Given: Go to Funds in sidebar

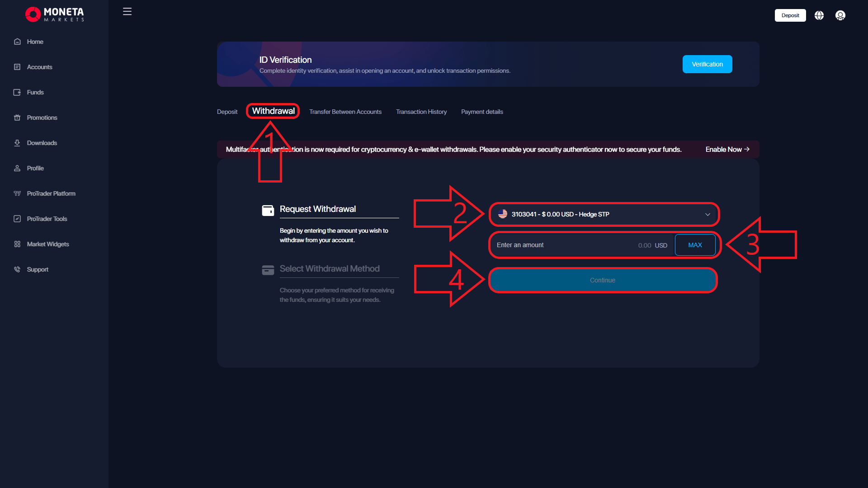Looking at the screenshot, I should (35, 92).
